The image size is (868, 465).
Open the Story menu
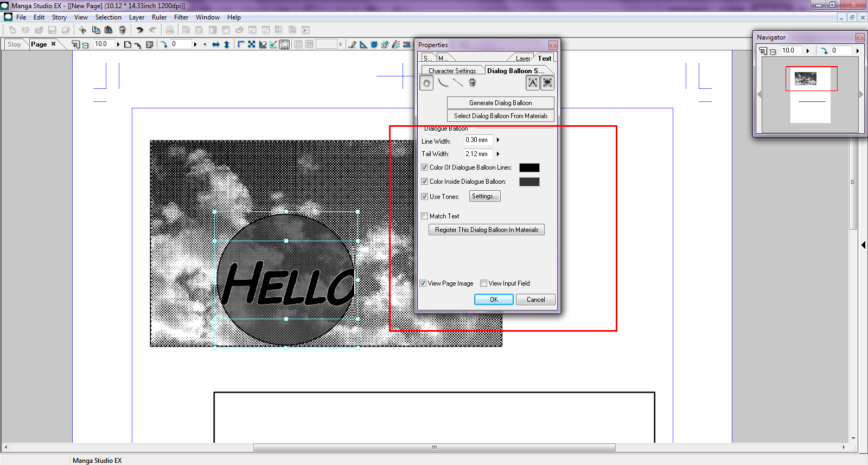[59, 17]
